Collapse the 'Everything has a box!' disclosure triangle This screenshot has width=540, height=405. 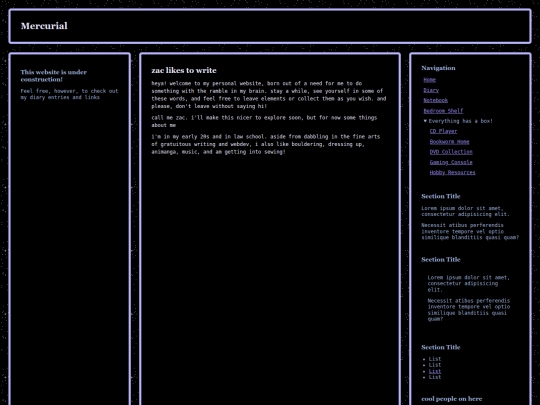click(425, 121)
